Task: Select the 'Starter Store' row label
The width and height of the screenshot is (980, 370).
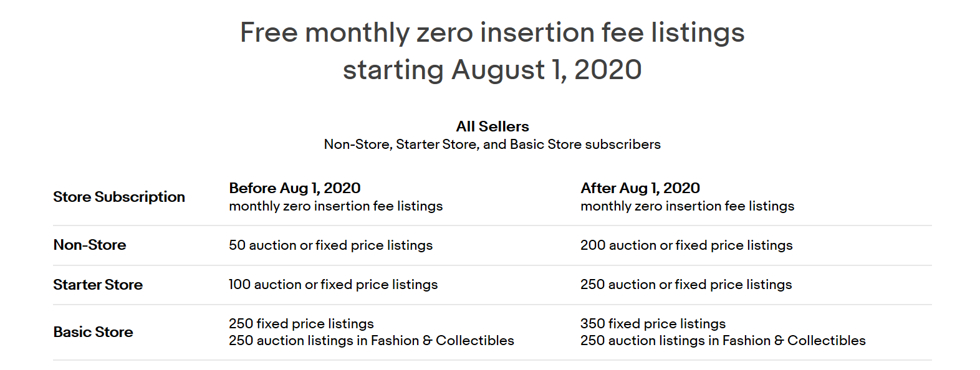Action: pyautogui.click(x=98, y=285)
